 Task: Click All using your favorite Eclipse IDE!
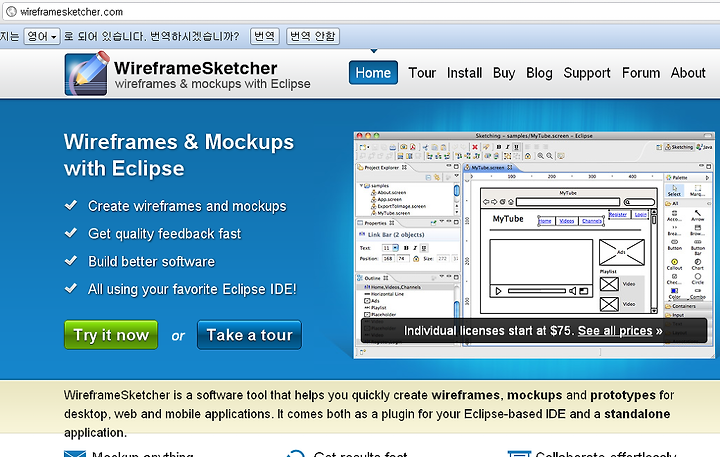click(x=192, y=289)
